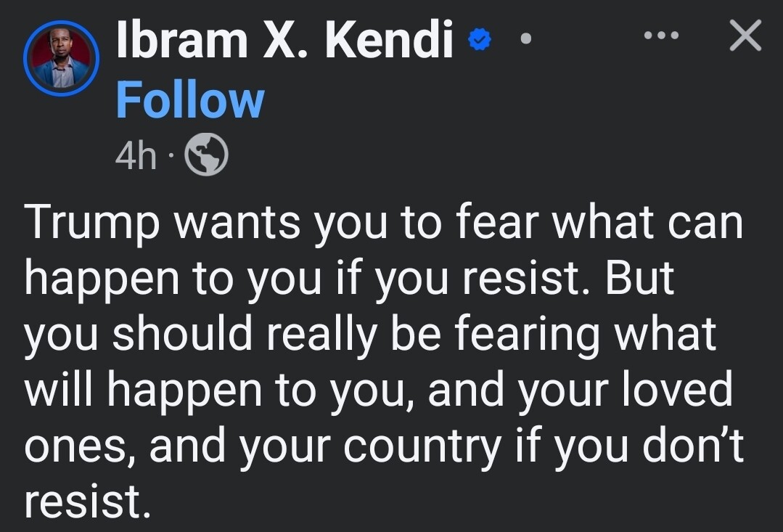Image resolution: width=783 pixels, height=532 pixels.
Task: Open Ibram X. Kendi's profile picture
Action: [61, 59]
